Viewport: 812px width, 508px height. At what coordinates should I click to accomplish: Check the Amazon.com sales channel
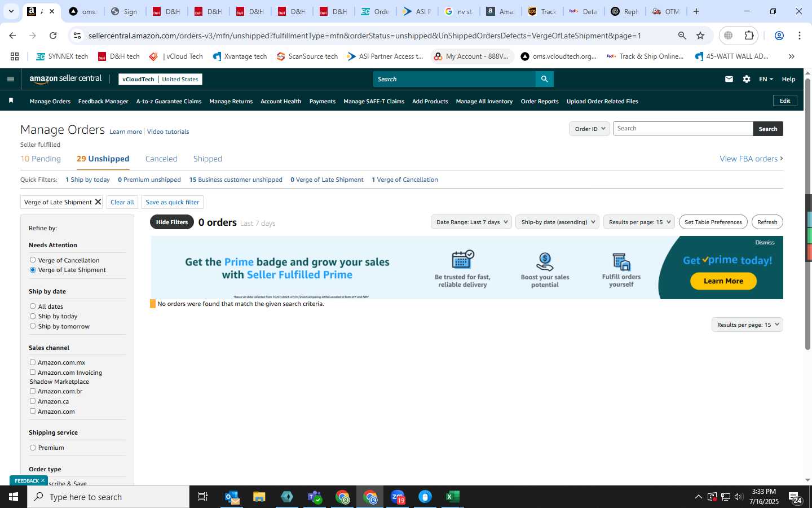pyautogui.click(x=33, y=411)
